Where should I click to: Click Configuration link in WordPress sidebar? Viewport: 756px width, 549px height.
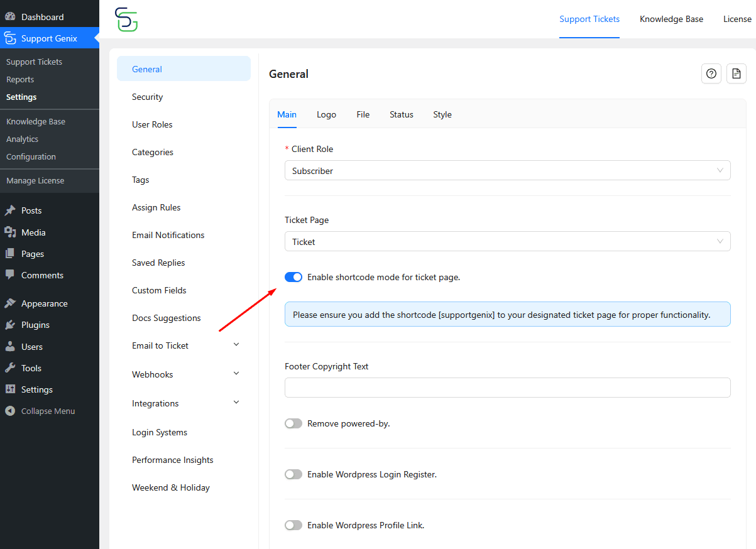click(x=31, y=156)
